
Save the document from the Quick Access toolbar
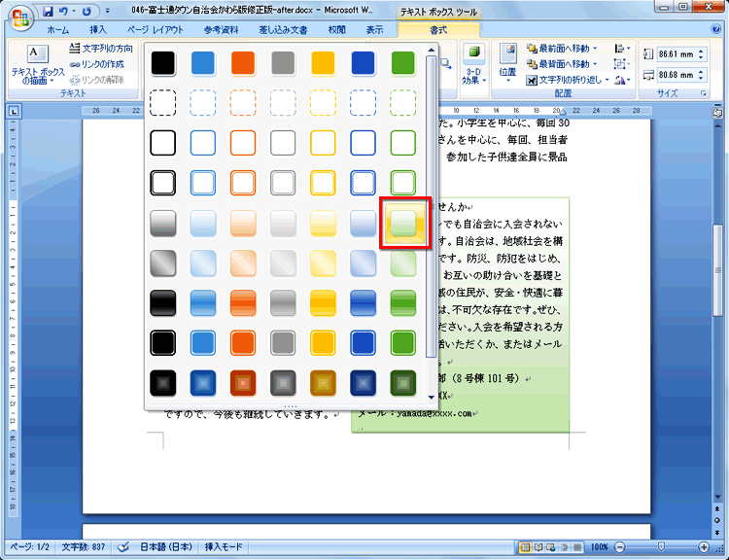pyautogui.click(x=48, y=11)
